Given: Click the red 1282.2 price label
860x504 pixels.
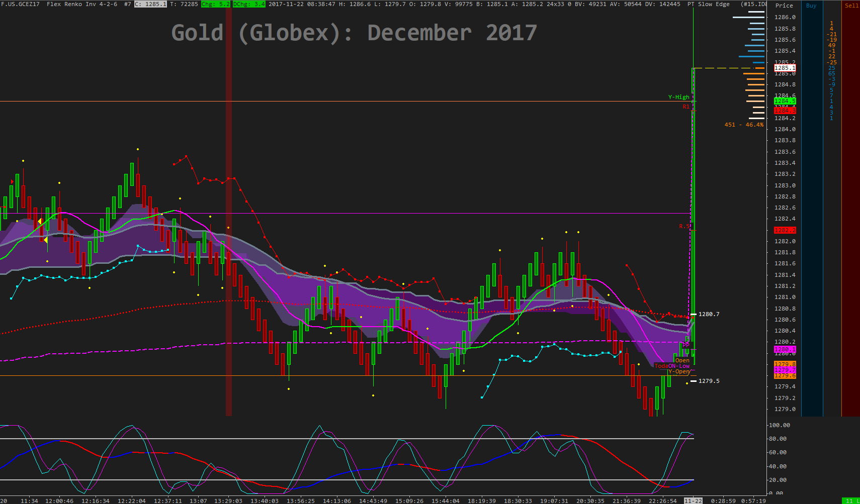Looking at the screenshot, I should coord(785,230).
